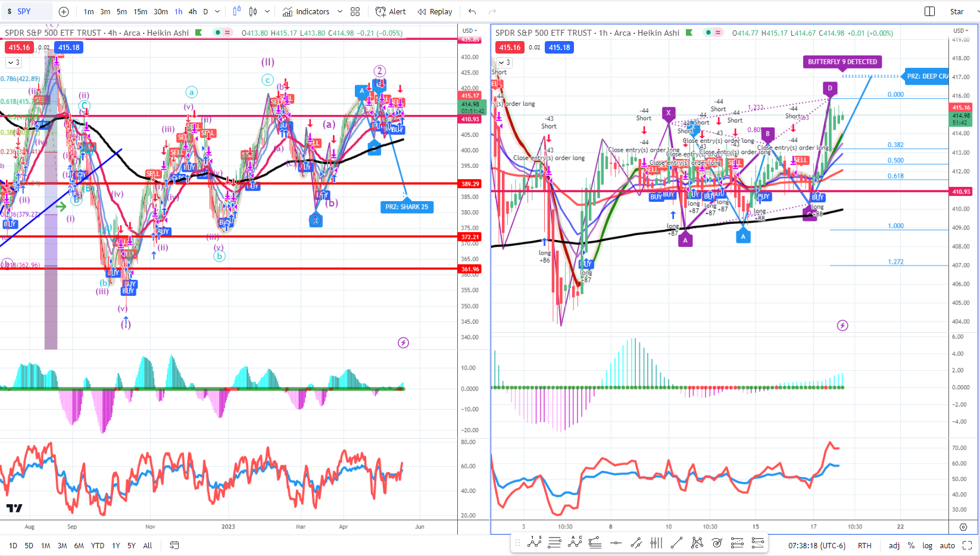Set date range to All
The height and width of the screenshot is (556, 980).
tap(148, 545)
